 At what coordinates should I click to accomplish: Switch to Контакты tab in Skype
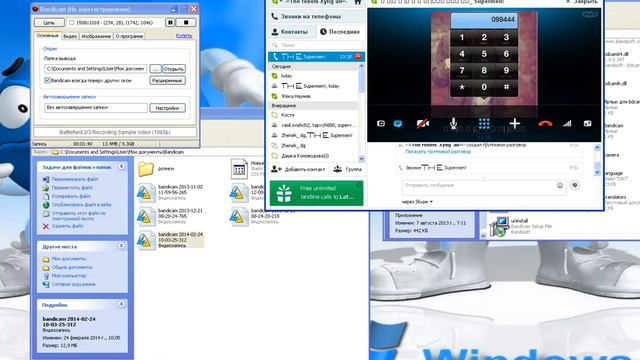290,31
